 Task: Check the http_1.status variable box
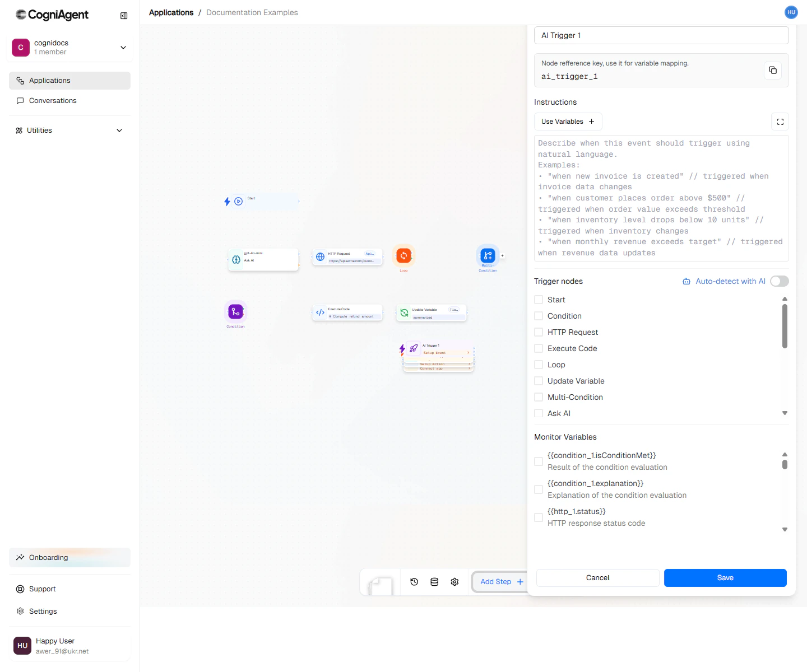click(x=539, y=517)
